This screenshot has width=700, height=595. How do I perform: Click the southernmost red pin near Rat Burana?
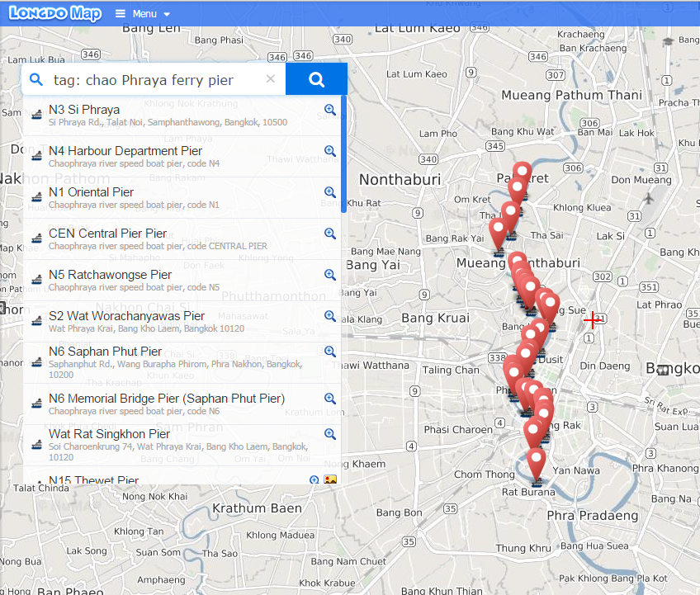point(537,463)
